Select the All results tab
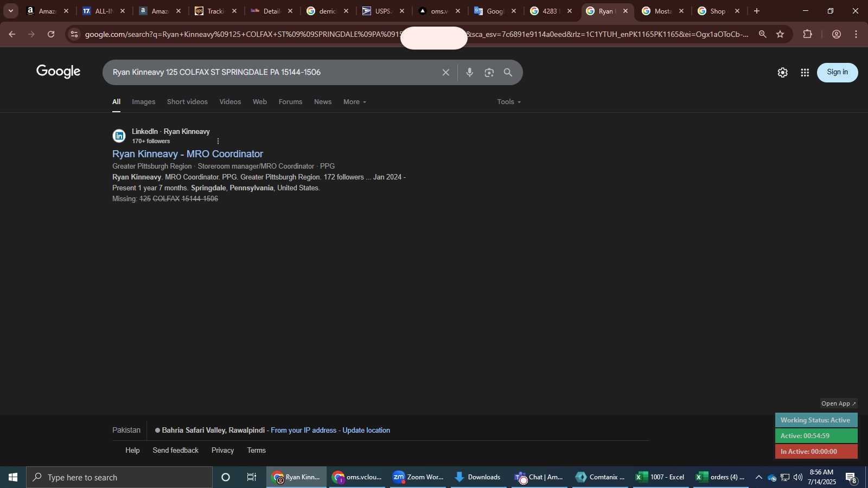 [x=116, y=102]
